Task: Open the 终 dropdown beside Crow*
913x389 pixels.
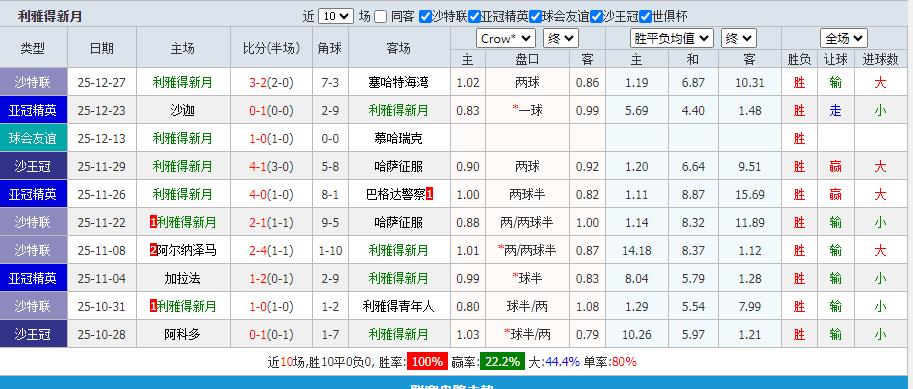Action: coord(561,38)
